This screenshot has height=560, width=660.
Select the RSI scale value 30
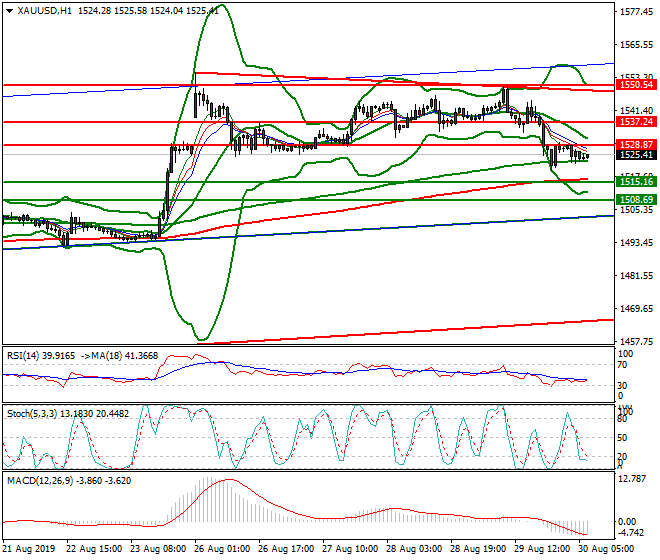click(x=622, y=386)
